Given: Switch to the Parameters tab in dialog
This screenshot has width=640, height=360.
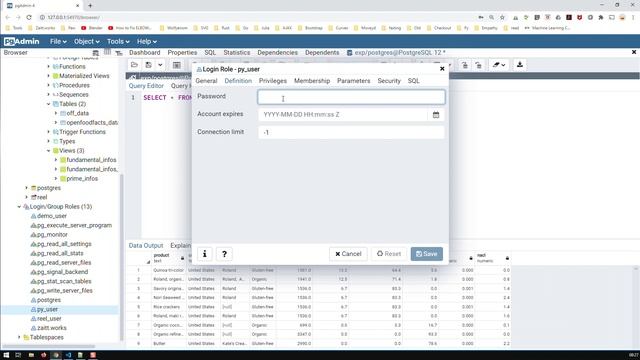Looking at the screenshot, I should coord(353,81).
